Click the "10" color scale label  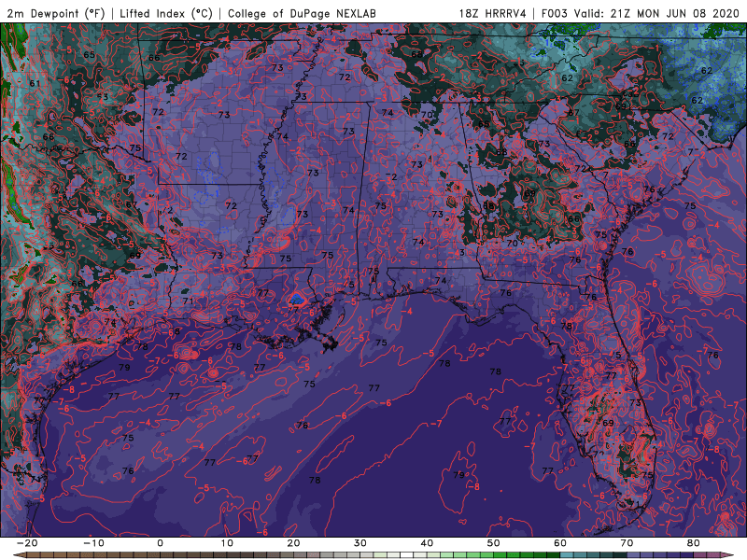[227, 543]
